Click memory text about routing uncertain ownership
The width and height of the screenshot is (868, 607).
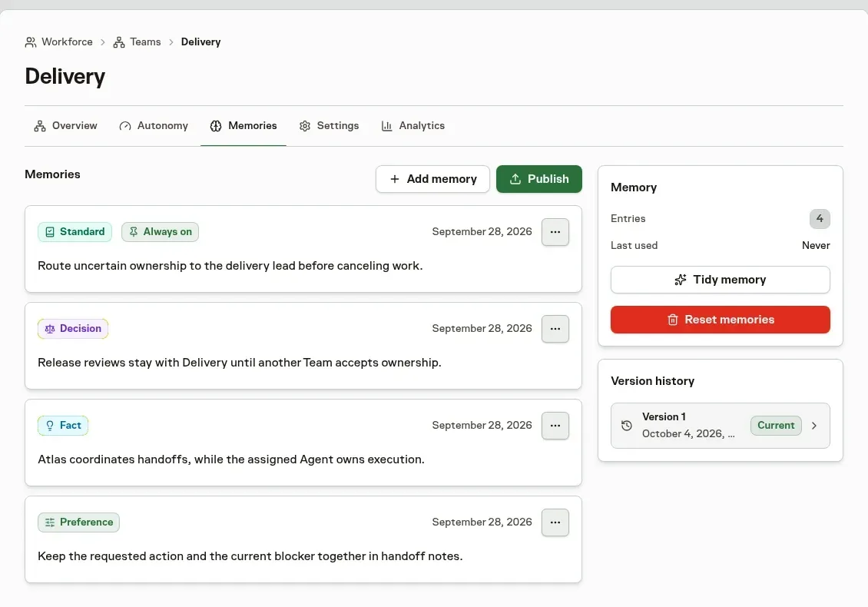pos(230,266)
